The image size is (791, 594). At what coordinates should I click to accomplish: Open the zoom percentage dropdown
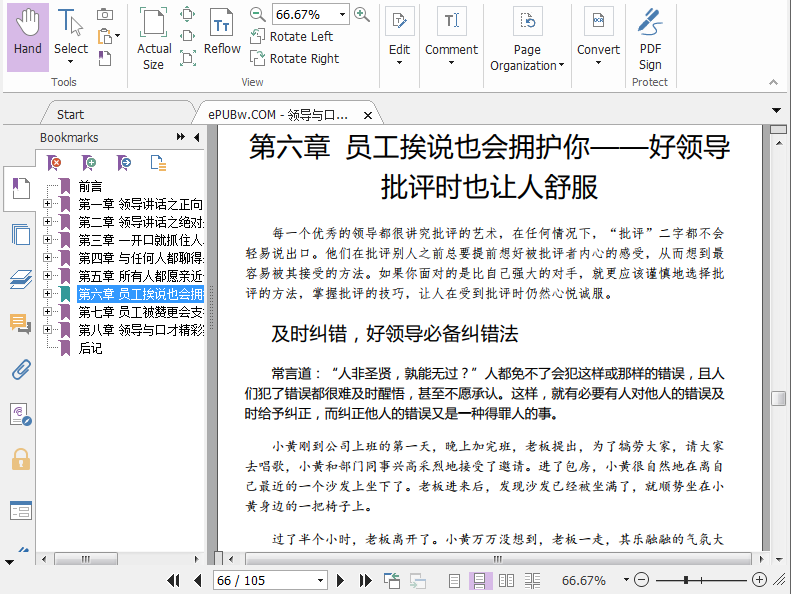(x=343, y=15)
